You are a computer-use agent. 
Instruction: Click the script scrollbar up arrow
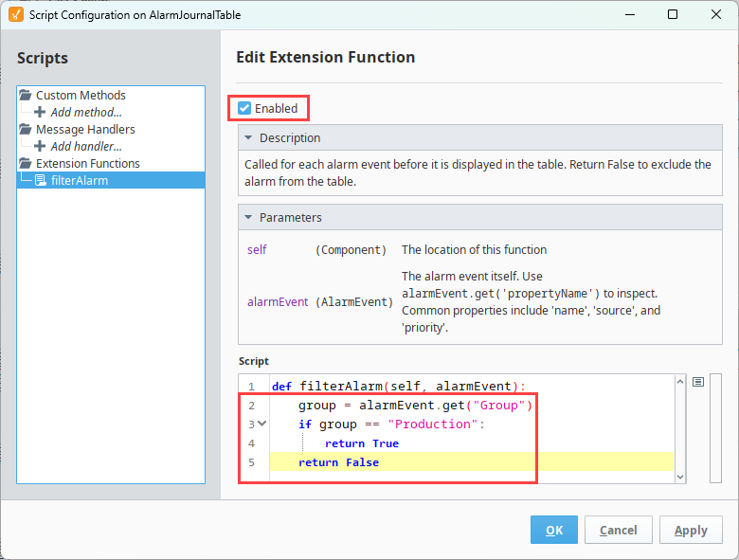coord(680,382)
